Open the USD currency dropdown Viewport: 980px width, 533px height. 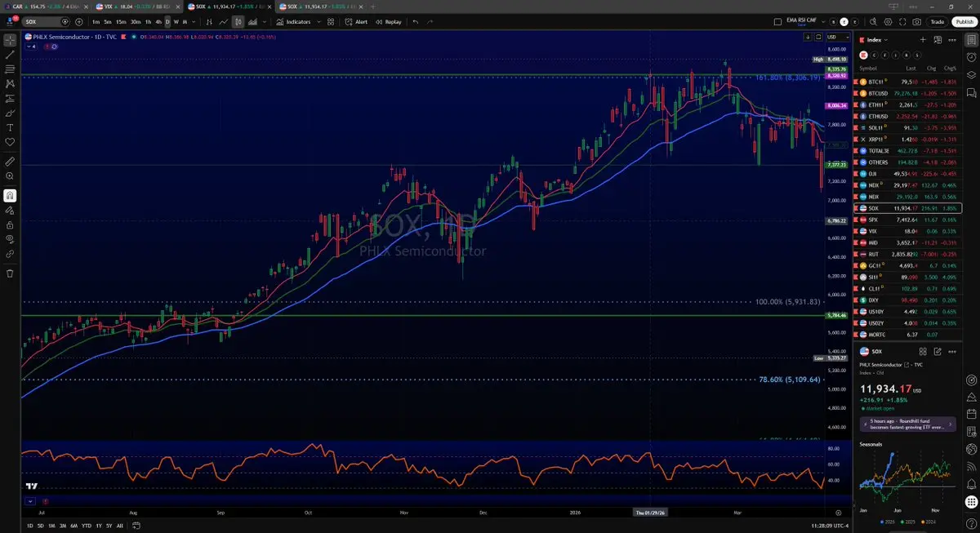click(838, 37)
